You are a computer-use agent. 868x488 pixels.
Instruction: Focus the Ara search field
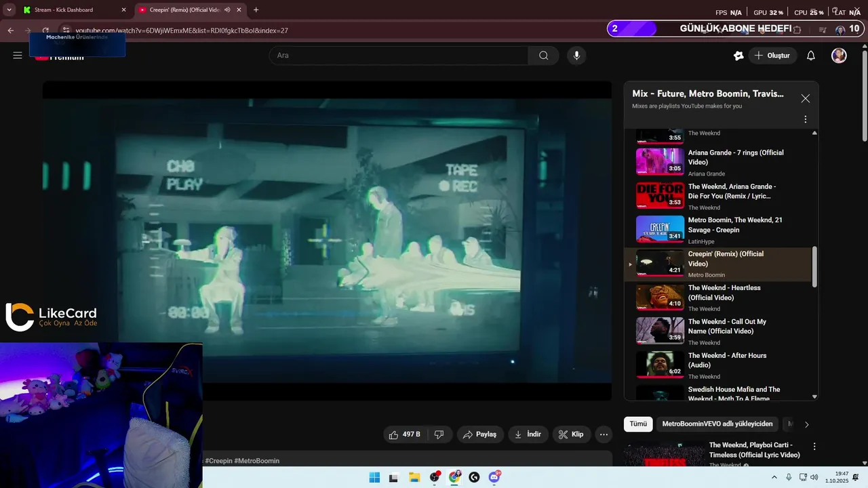[398, 56]
